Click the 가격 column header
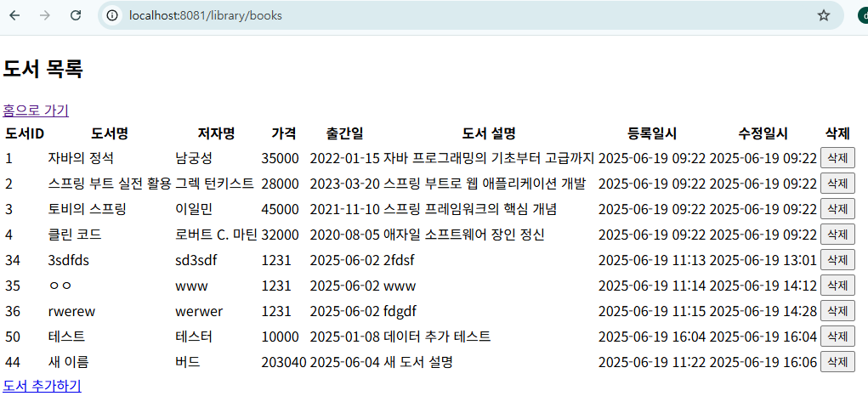 283,133
